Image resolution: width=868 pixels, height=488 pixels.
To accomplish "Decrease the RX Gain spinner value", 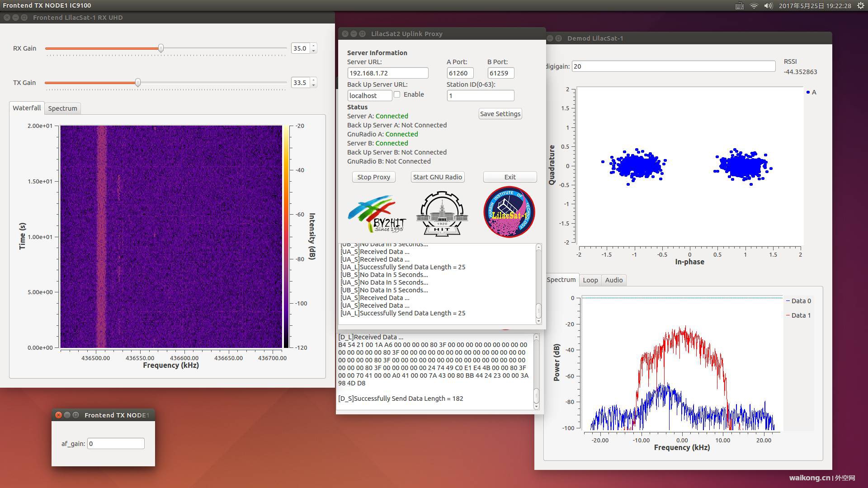I will click(313, 51).
